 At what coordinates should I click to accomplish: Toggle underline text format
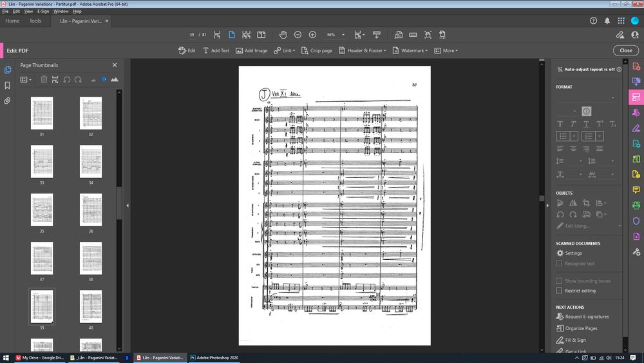(x=586, y=124)
